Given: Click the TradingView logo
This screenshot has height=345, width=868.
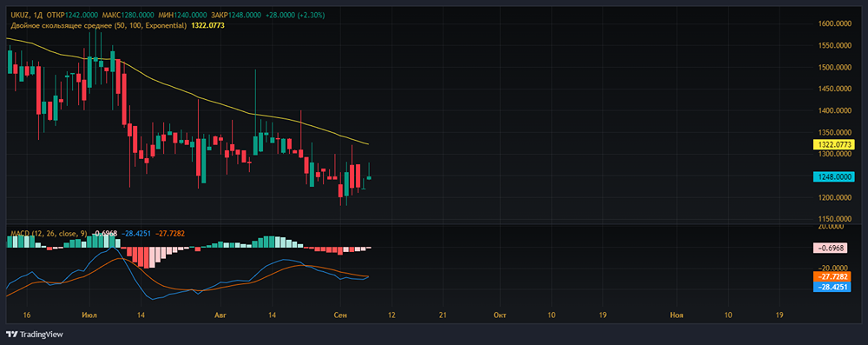Looking at the screenshot, I should (35, 335).
